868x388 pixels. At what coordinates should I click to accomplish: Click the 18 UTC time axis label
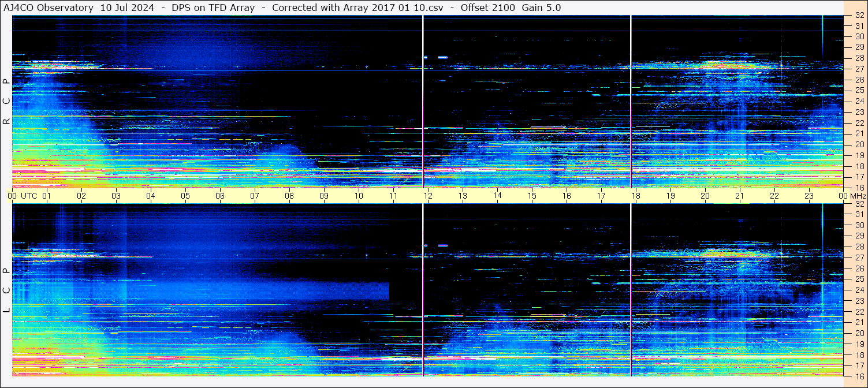pos(636,196)
